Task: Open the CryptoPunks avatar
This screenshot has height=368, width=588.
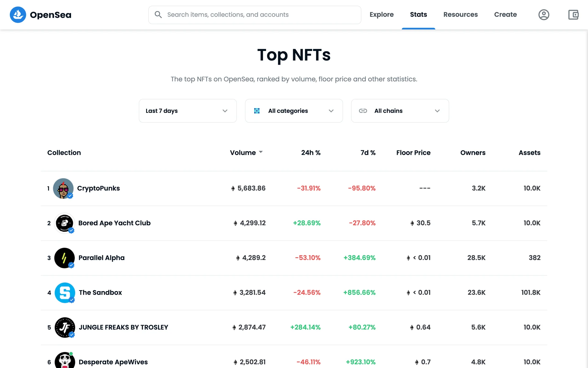Action: pos(63,188)
